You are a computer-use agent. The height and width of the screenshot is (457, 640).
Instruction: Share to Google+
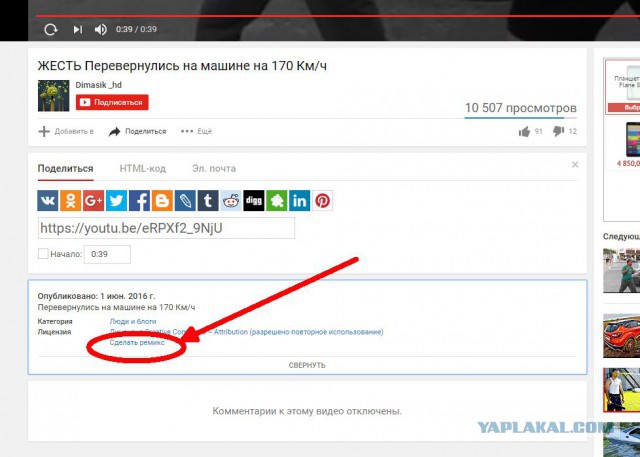coord(93,200)
